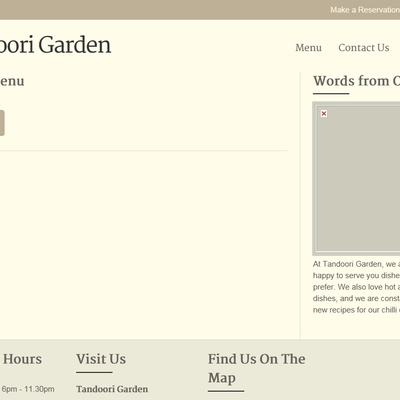Open the Contact Us navigation item

pos(364,48)
